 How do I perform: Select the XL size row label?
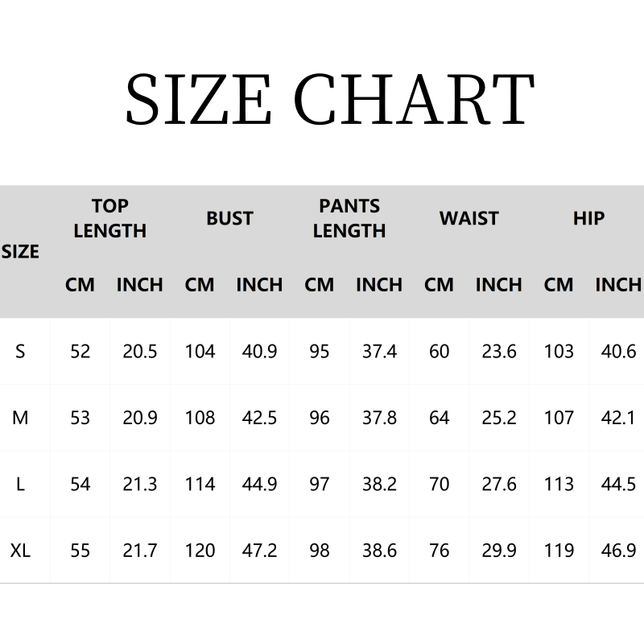pos(20,551)
